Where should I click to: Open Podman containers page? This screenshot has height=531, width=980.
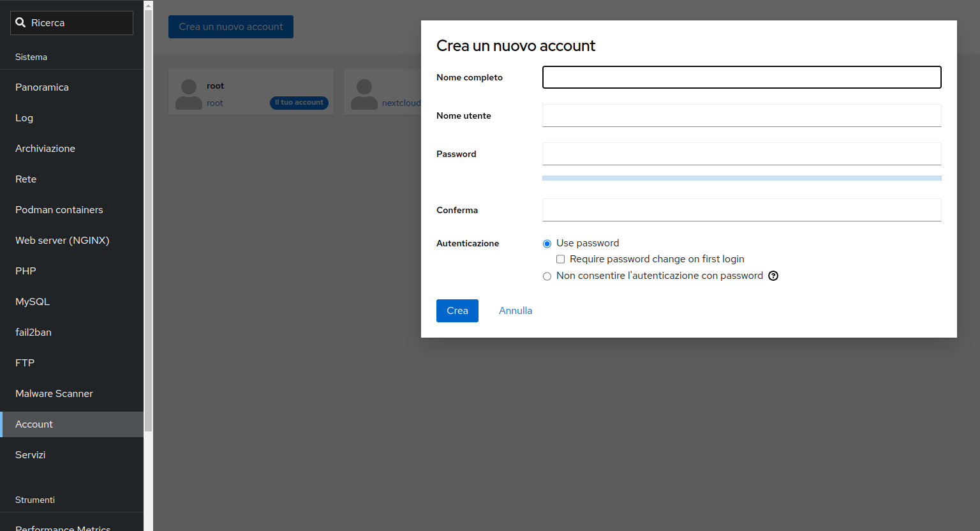(71, 210)
